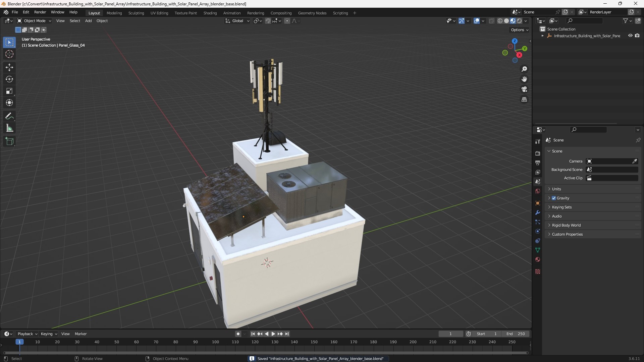Click the timeline horizontal scrollbar

pos(266,353)
